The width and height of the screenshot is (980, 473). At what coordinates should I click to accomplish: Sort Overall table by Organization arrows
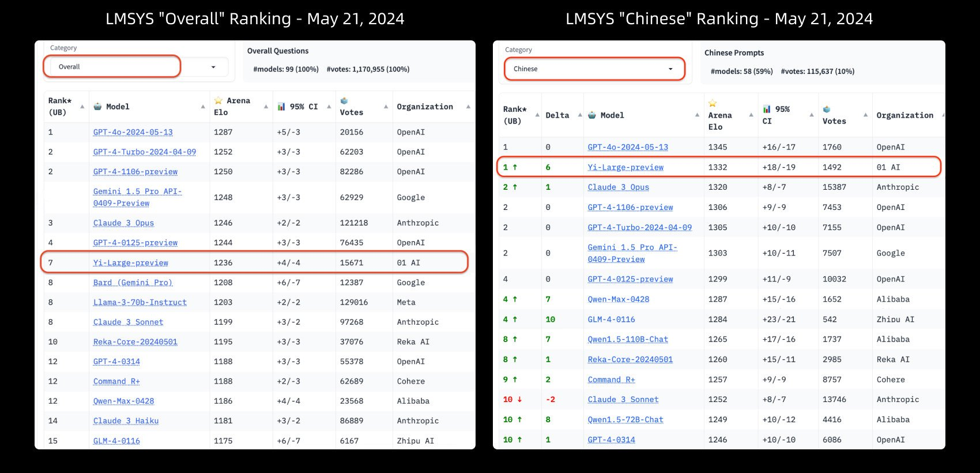pos(468,107)
